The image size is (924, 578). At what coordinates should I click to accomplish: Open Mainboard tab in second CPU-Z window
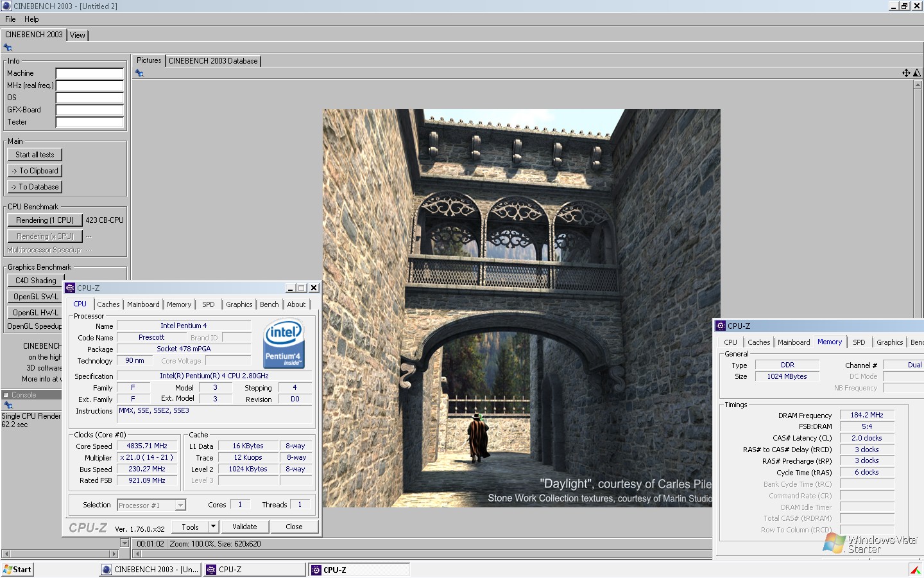click(794, 342)
